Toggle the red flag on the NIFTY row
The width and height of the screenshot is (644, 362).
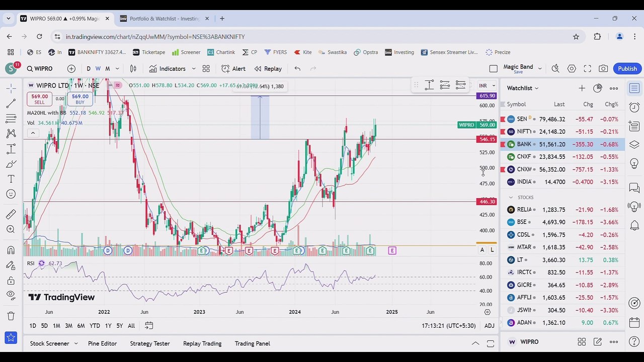click(503, 132)
